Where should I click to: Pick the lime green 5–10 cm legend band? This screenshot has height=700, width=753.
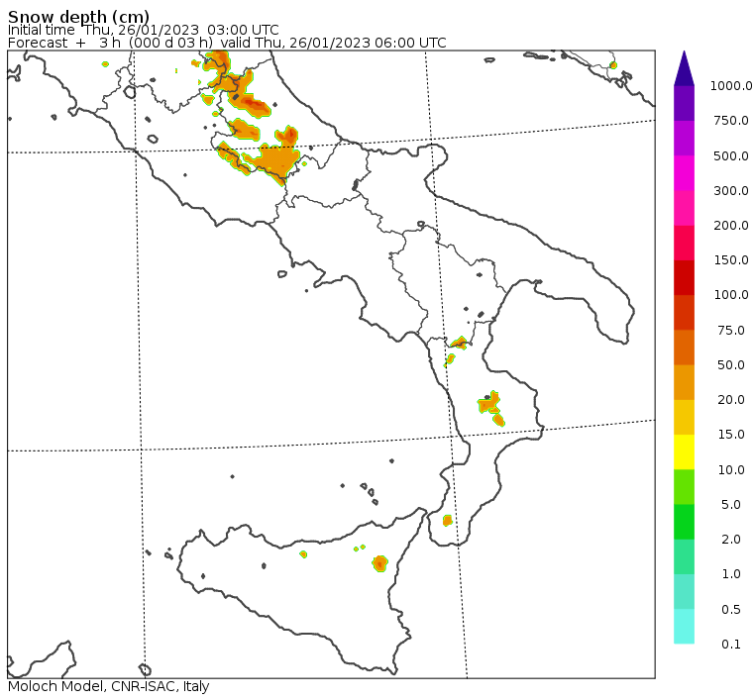684,487
